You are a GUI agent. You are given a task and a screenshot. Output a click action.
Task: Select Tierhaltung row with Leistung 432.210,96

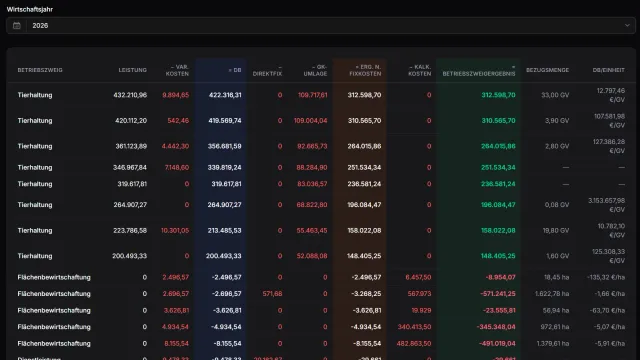[x=321, y=95]
